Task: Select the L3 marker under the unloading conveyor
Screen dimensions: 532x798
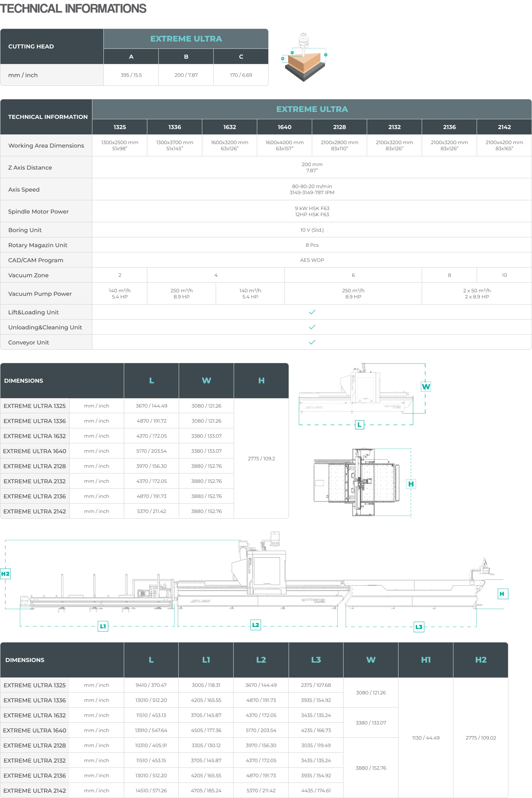Action: point(419,627)
